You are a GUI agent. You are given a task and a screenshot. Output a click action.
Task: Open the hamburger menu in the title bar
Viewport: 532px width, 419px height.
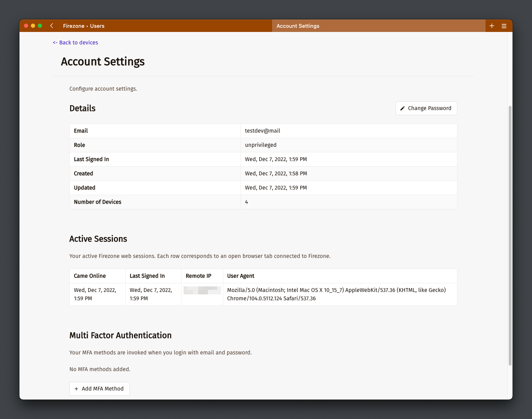click(504, 26)
